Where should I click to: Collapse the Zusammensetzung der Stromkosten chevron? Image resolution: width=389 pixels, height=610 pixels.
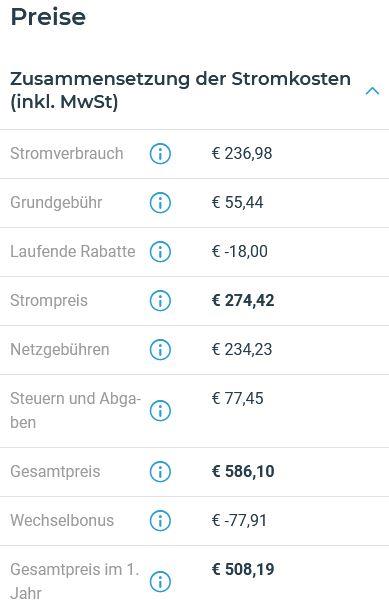[x=372, y=91]
